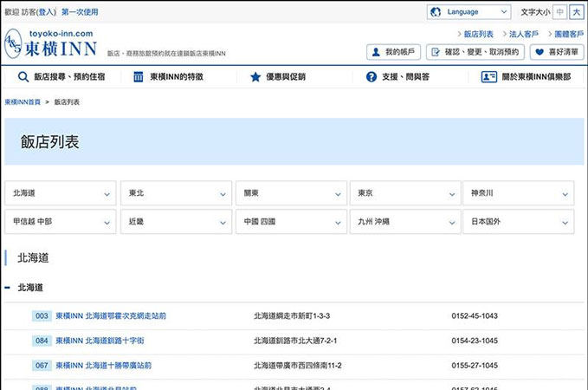Set text size to 中
This screenshot has width=588, height=390.
(559, 12)
